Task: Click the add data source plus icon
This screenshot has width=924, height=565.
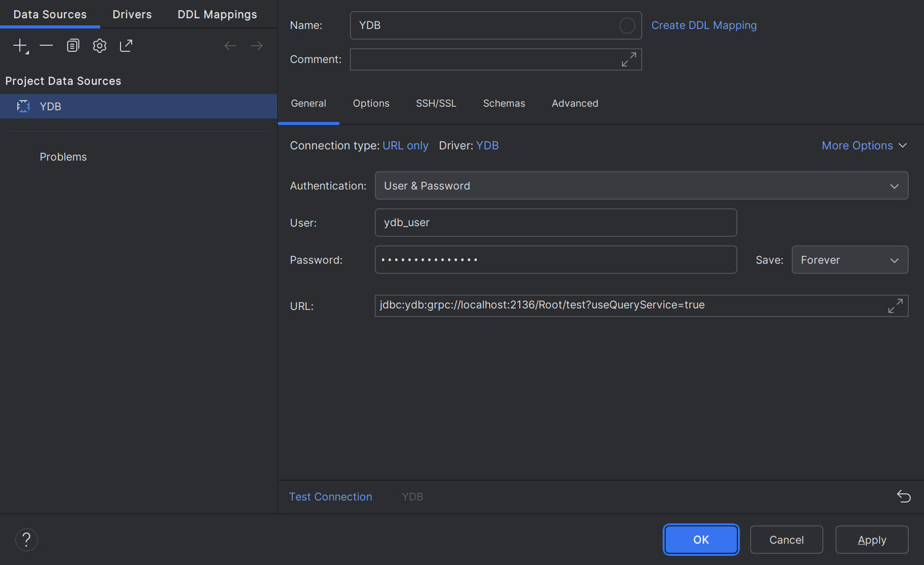Action: tap(20, 46)
